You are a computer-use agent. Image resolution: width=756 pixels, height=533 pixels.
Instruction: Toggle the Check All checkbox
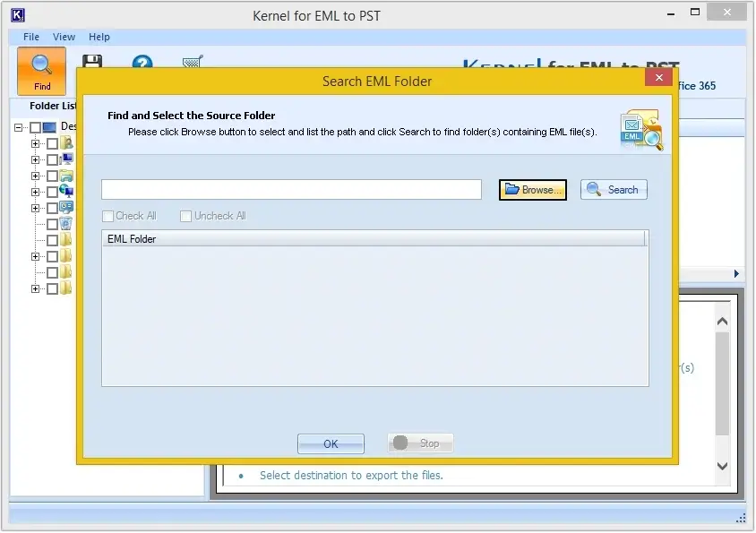click(108, 216)
